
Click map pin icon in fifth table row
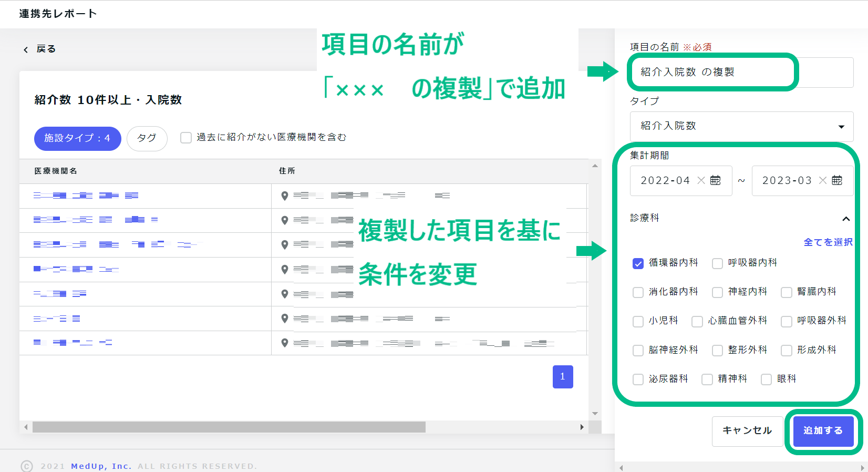285,294
